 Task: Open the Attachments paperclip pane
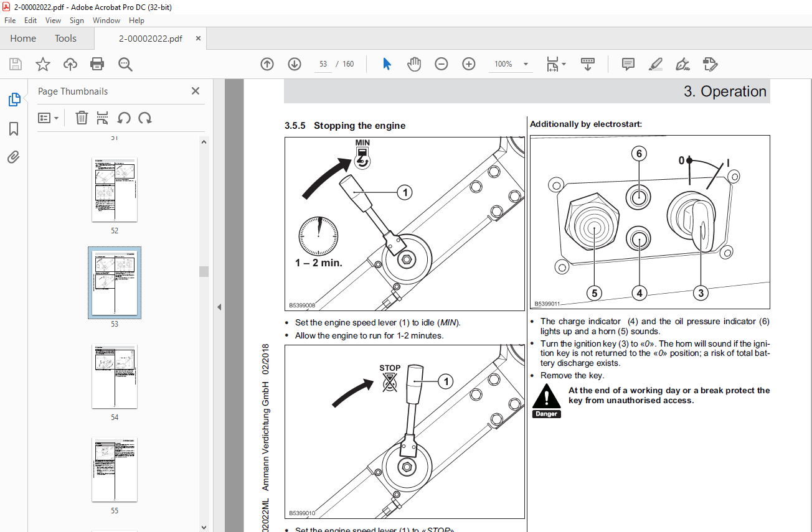[x=14, y=157]
